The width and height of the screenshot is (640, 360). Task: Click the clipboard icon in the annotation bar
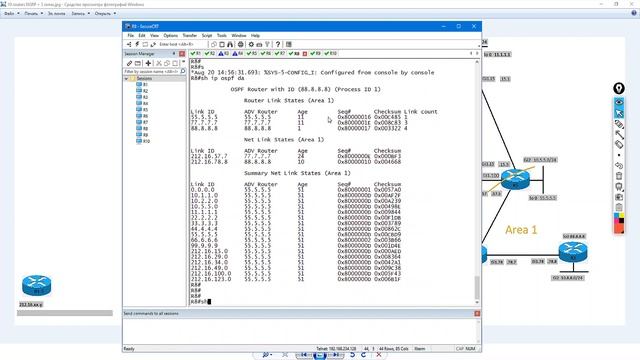(x=619, y=207)
